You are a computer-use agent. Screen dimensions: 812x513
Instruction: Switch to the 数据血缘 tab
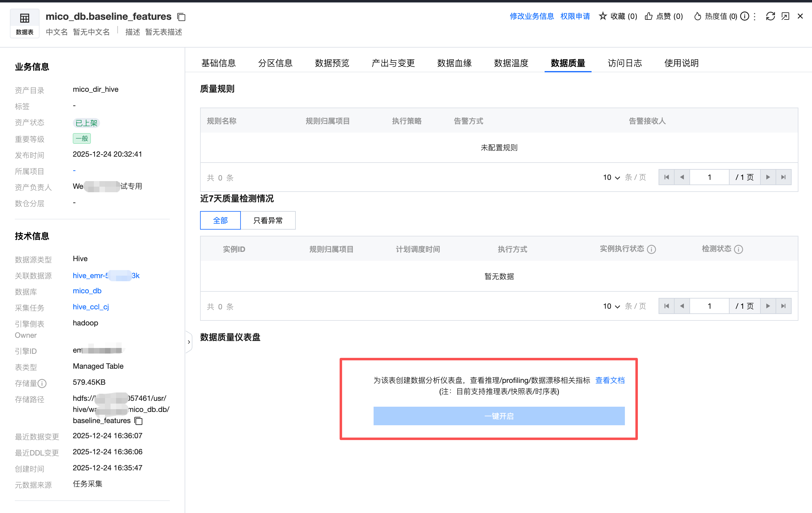click(454, 63)
